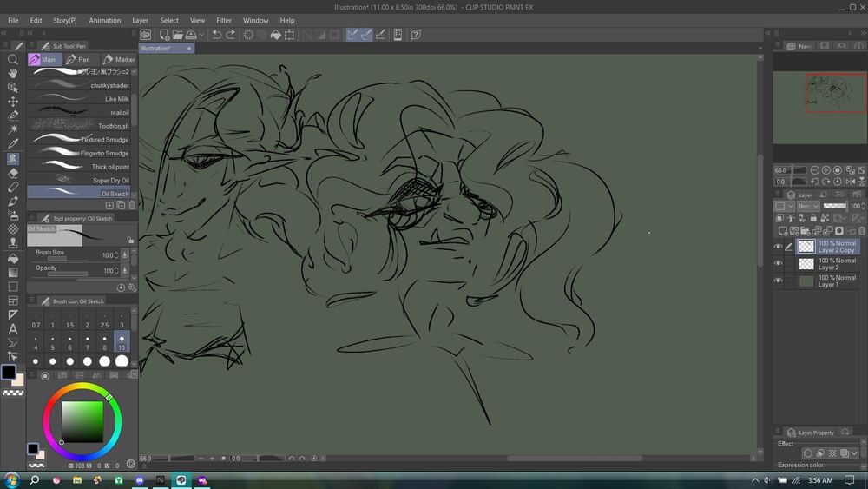868x489 pixels.
Task: Select the Zoom magnifier tool
Action: pyautogui.click(x=13, y=59)
